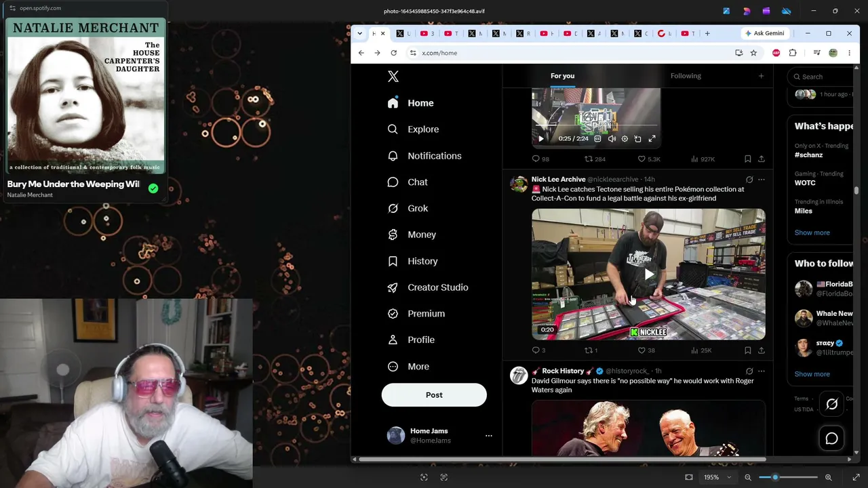Add a timeline tab with plus icon
868x488 pixels.
(x=761, y=76)
